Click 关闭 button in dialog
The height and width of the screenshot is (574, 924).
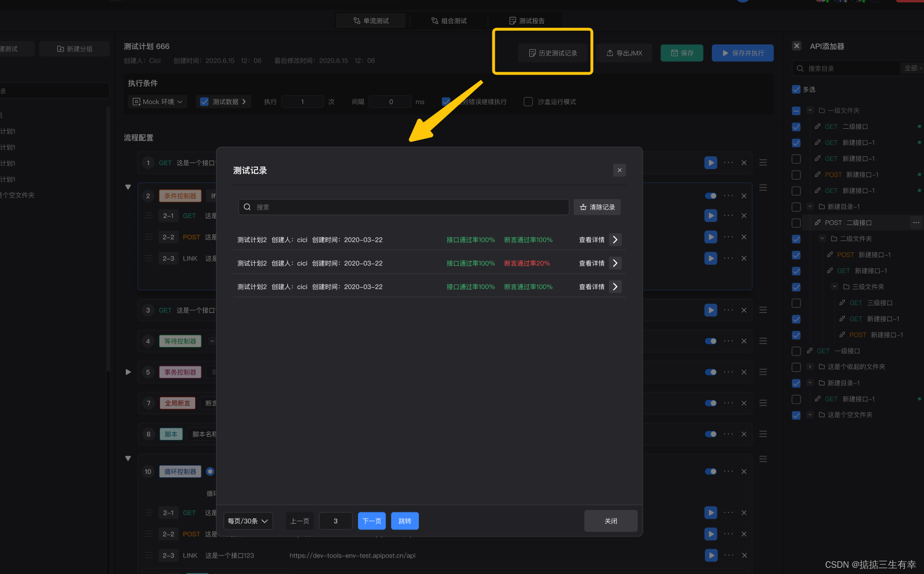[x=611, y=521]
